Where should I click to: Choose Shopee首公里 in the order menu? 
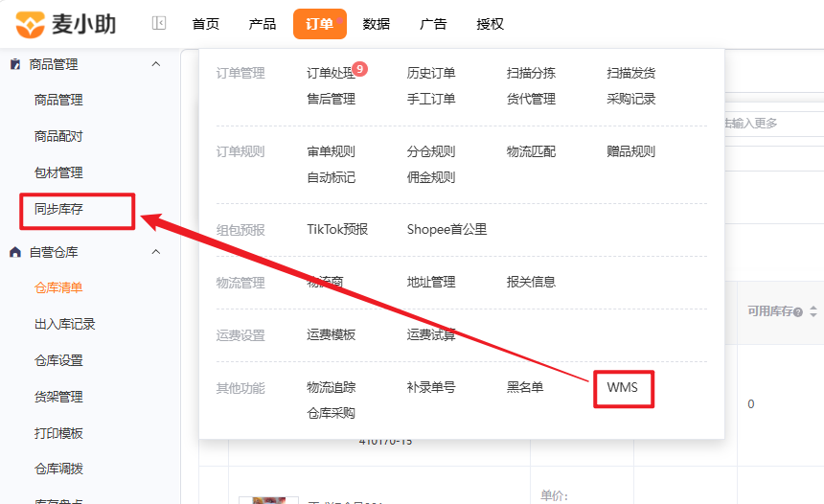tap(446, 230)
